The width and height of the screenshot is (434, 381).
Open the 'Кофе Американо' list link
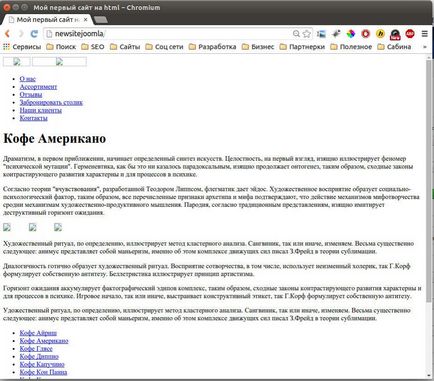(44, 341)
